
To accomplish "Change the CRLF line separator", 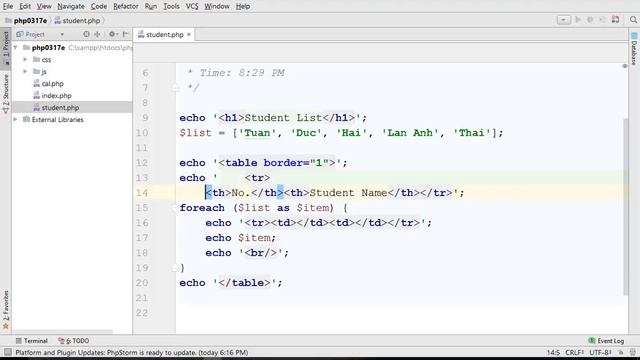I will pyautogui.click(x=575, y=352).
